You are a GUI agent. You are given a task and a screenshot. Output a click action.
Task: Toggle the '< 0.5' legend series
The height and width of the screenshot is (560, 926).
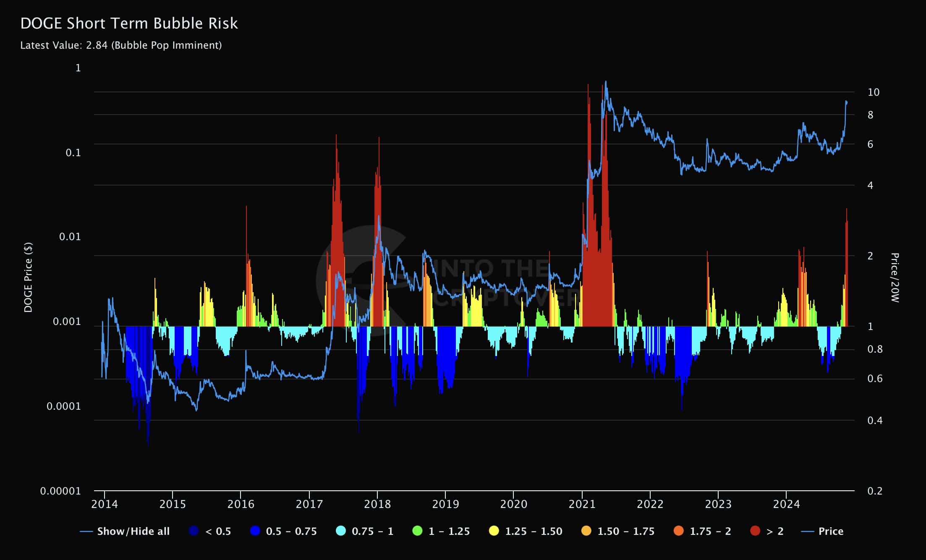pos(210,531)
